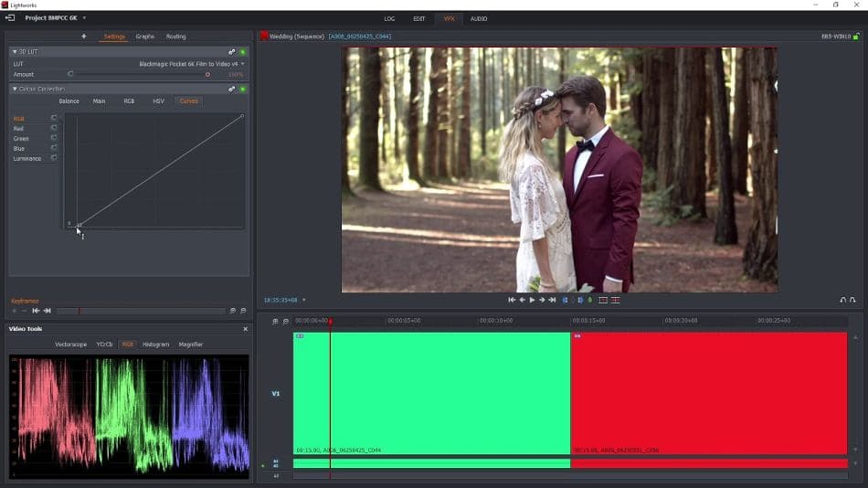Toggle the Colour Correction enable light

[243, 89]
